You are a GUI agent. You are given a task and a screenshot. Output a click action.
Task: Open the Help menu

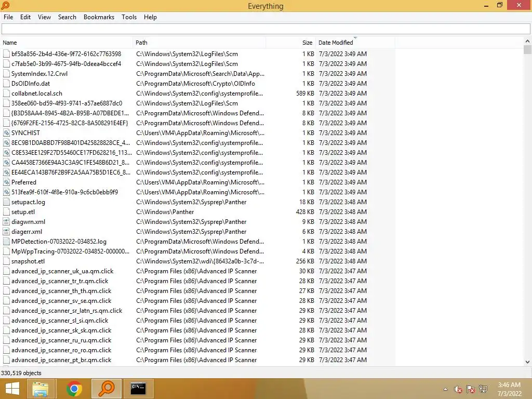click(150, 17)
